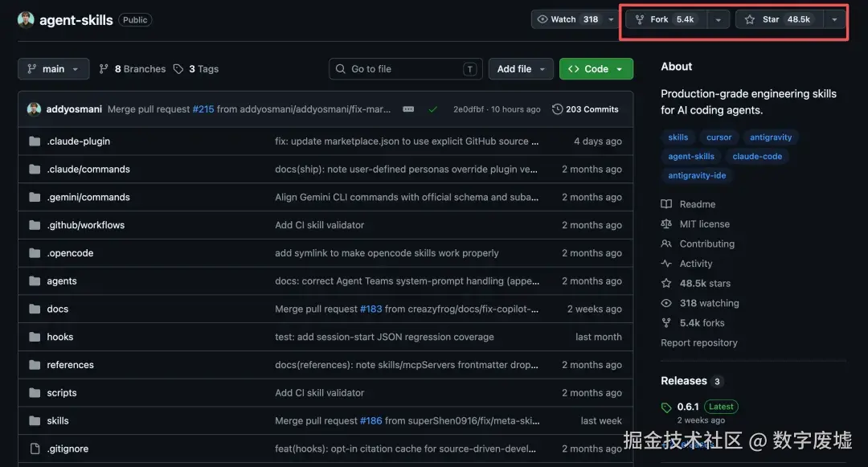Screen dimensions: 868x467
Task: Select the cursor topic tag
Action: click(x=719, y=137)
